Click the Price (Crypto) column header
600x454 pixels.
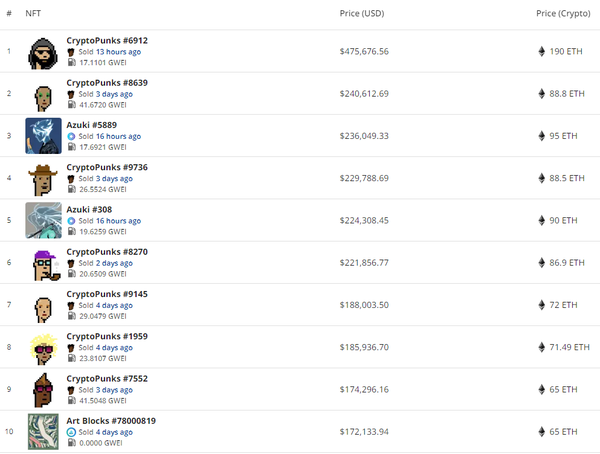tap(560, 14)
